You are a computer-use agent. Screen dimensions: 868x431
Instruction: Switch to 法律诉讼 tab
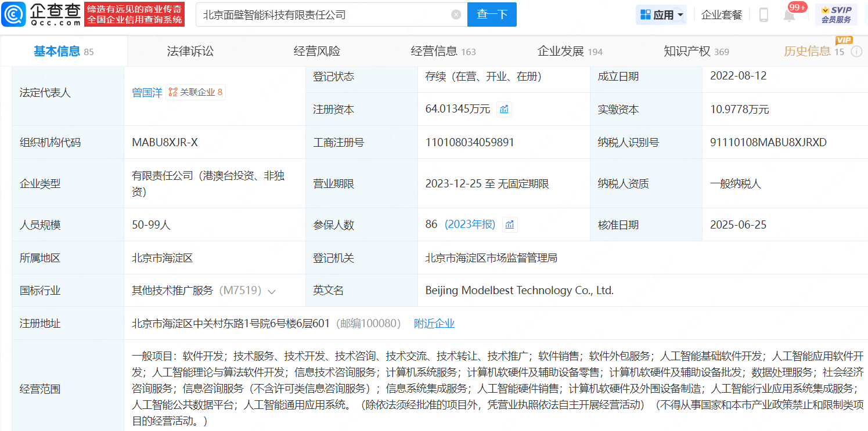point(190,52)
